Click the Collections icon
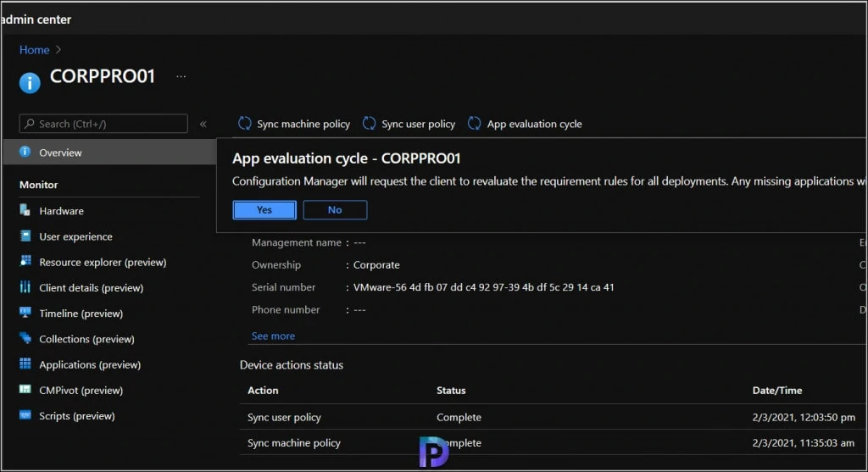The height and width of the screenshot is (472, 868). pyautogui.click(x=25, y=338)
